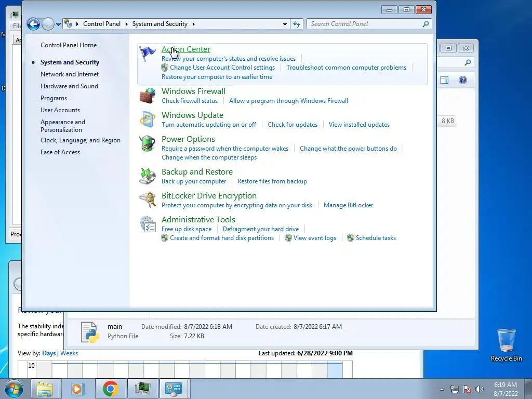Open Hardware and Sound category
The height and width of the screenshot is (399, 532).
click(x=69, y=86)
